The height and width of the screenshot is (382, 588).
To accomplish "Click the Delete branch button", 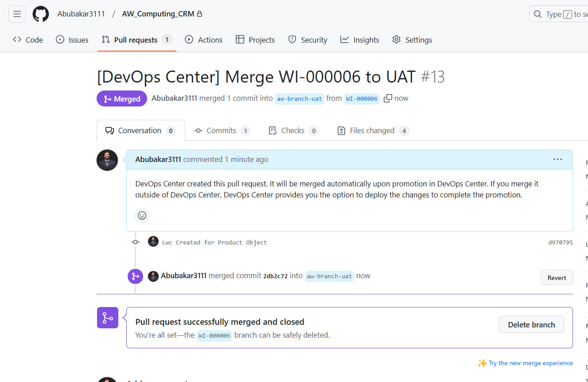I will (x=531, y=324).
